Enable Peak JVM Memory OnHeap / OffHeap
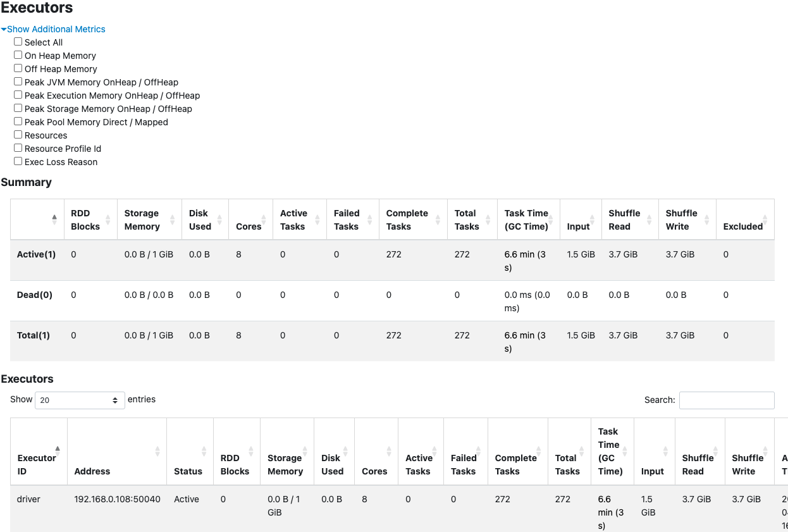The height and width of the screenshot is (532, 788). 18,82
